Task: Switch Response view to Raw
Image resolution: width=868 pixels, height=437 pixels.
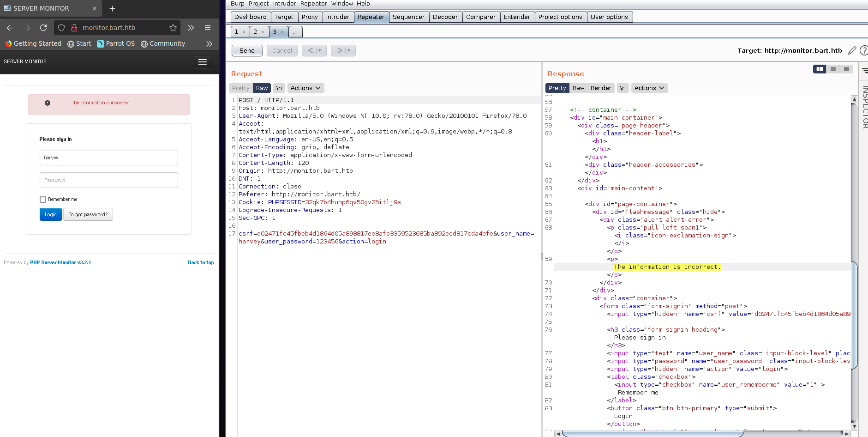Action: pos(578,88)
